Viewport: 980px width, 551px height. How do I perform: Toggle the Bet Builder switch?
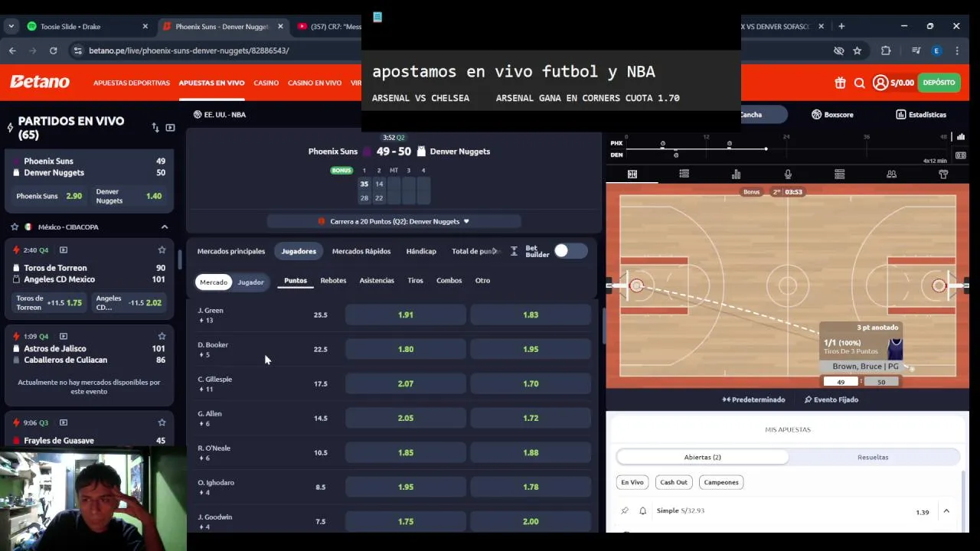(x=571, y=251)
